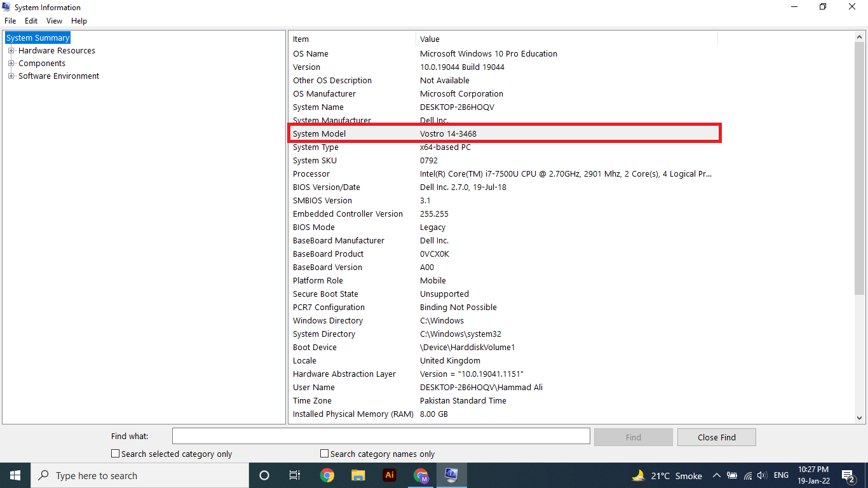Select the BaseBoard Product row
Viewport: 868px width, 488px height.
coord(504,254)
